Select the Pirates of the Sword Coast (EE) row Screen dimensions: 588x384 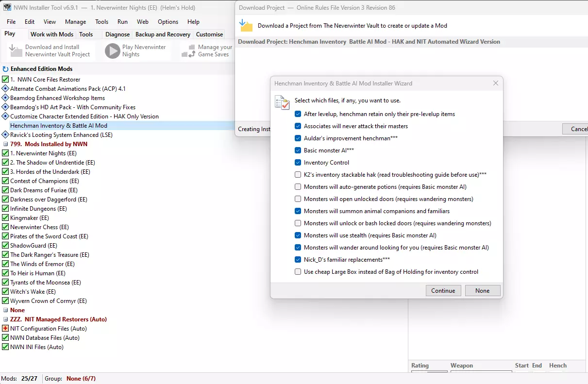coord(49,236)
